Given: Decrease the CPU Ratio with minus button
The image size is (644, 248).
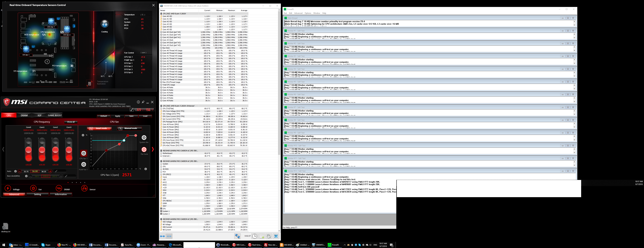Looking at the screenshot, I should [20, 171].
